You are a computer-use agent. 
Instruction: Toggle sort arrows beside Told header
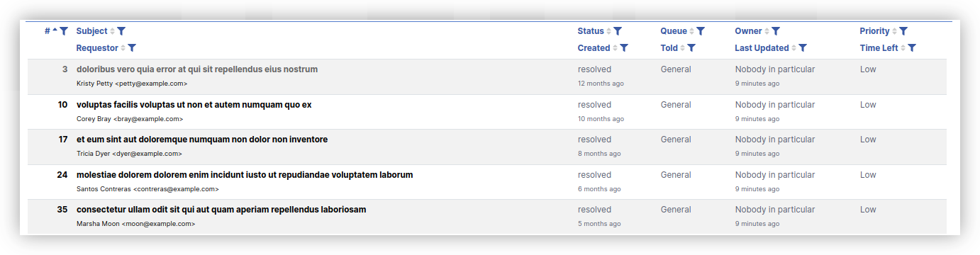(x=683, y=48)
